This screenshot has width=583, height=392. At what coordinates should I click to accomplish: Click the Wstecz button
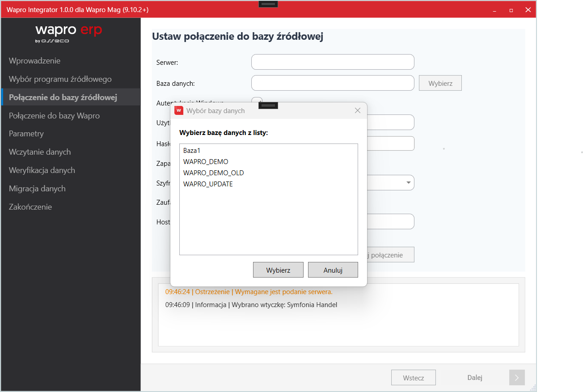[413, 378]
